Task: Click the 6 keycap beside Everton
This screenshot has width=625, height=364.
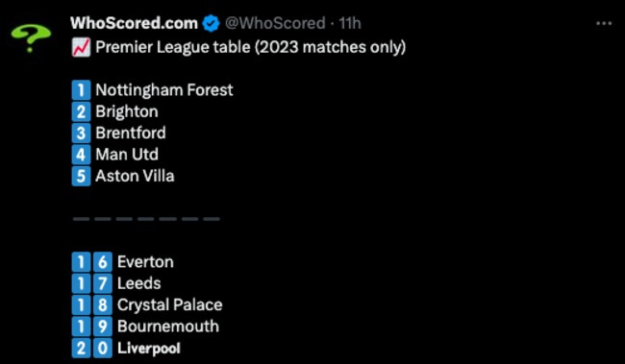Action: (x=103, y=262)
